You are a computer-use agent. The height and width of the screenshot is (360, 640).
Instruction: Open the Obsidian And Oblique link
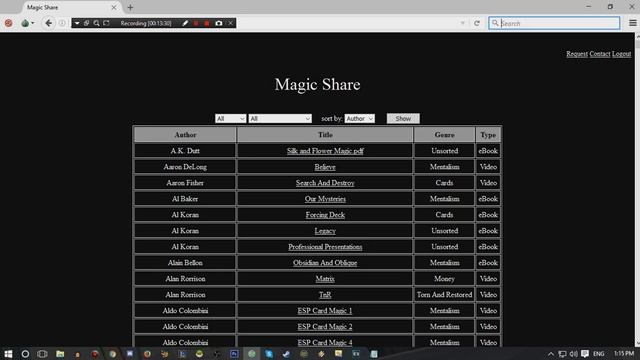[x=325, y=262]
